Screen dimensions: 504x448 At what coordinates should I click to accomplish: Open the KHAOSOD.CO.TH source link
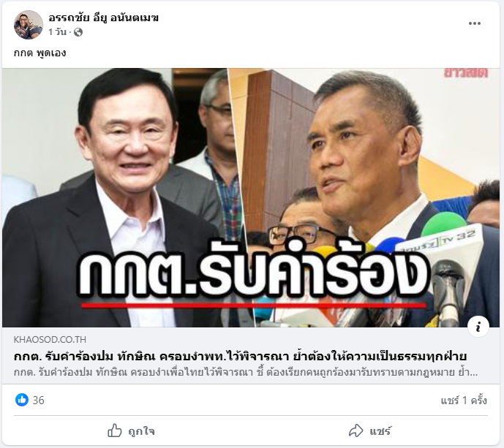pyautogui.click(x=50, y=339)
